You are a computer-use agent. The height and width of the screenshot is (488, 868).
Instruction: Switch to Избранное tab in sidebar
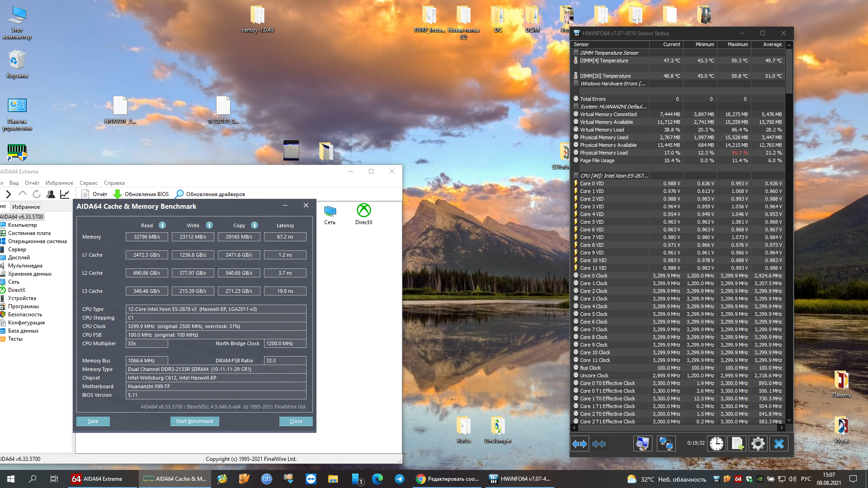(26, 207)
